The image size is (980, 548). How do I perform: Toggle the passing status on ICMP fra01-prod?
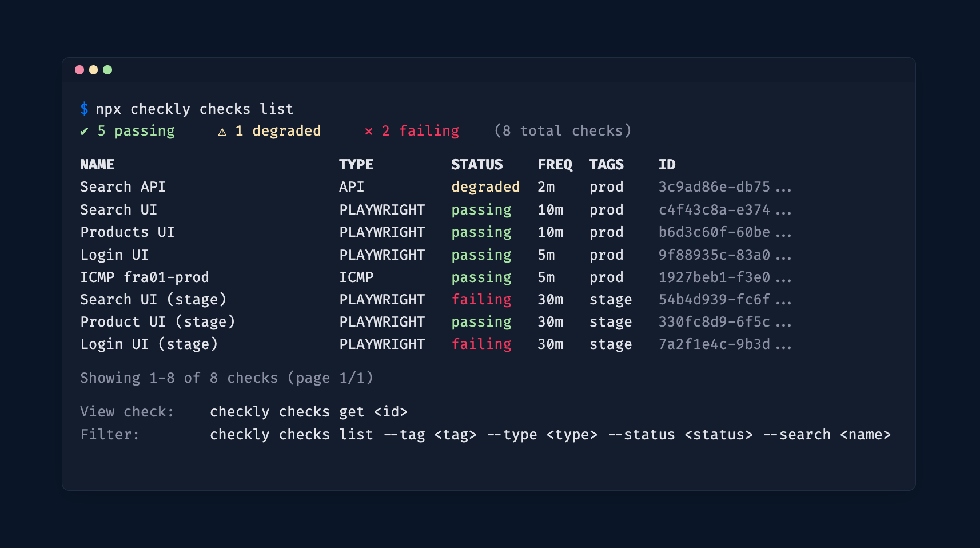481,277
